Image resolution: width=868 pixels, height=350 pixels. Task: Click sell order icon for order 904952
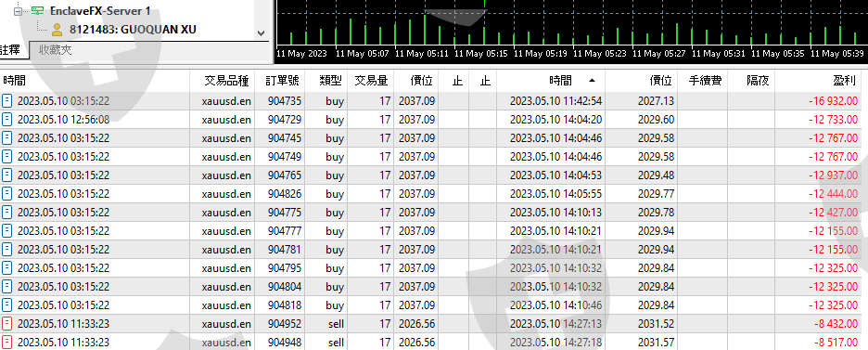(6, 324)
